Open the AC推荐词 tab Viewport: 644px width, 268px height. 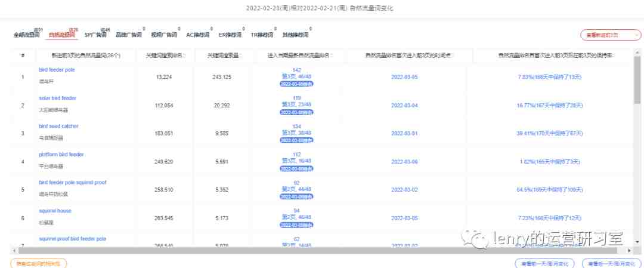[x=197, y=35]
